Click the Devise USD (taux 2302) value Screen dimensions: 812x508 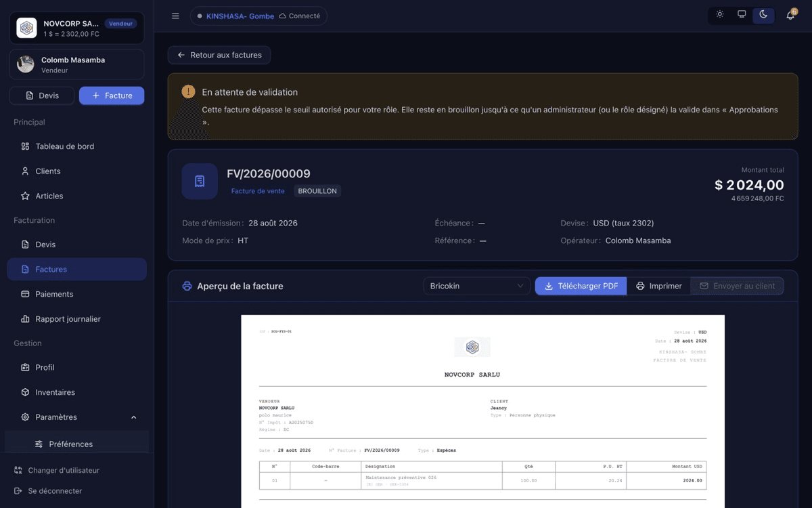click(x=623, y=223)
